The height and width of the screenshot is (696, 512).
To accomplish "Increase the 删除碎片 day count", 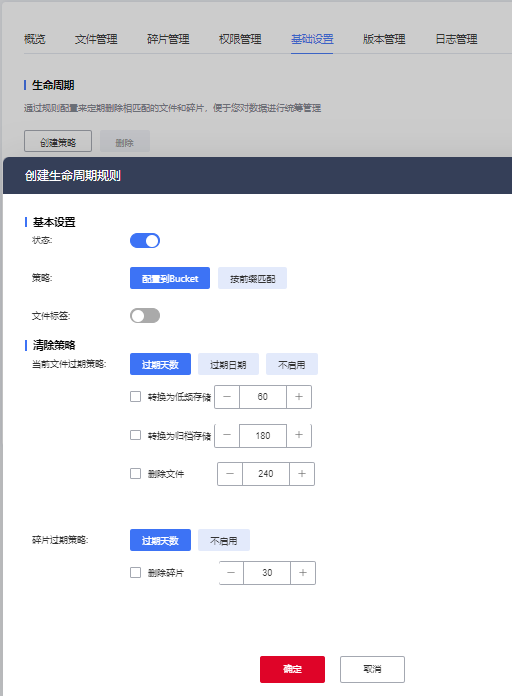I will pos(303,573).
